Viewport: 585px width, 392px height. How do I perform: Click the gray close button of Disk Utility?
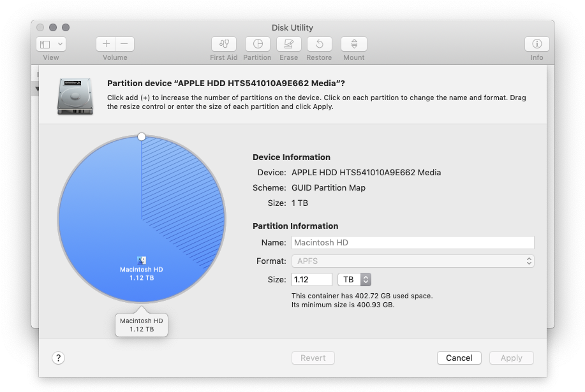[x=40, y=27]
